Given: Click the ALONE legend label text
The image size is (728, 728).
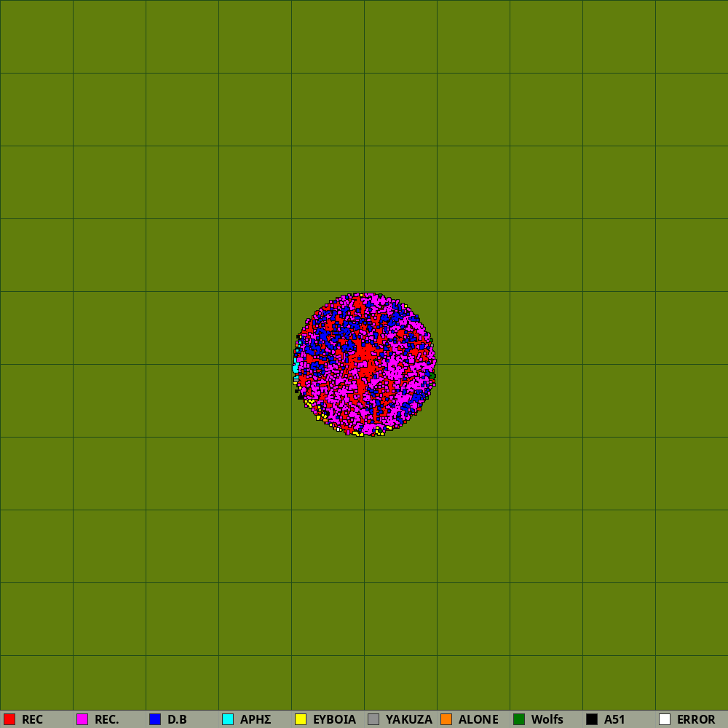Looking at the screenshot, I should 478,719.
